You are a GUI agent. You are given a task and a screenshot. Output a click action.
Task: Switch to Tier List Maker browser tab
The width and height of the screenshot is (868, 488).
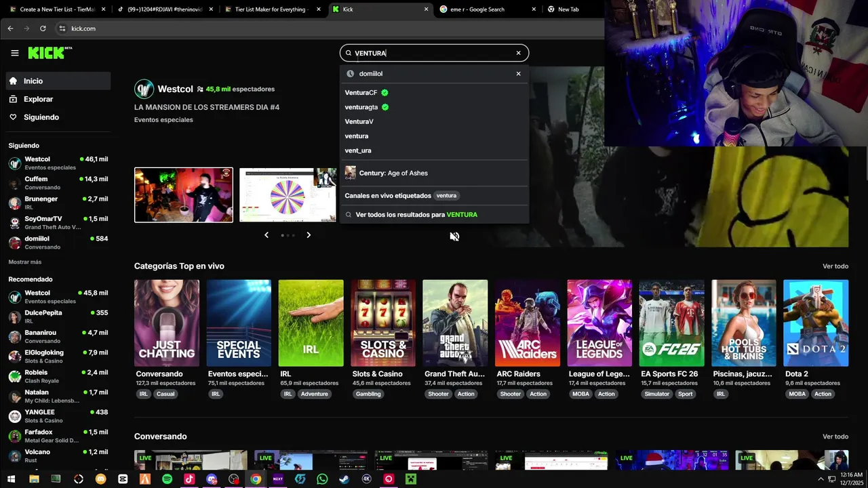(x=272, y=9)
